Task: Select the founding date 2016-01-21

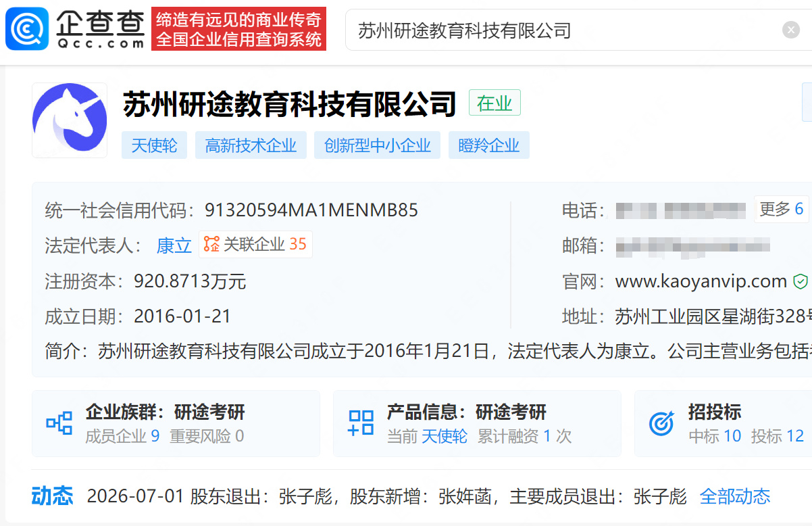Action: [182, 316]
